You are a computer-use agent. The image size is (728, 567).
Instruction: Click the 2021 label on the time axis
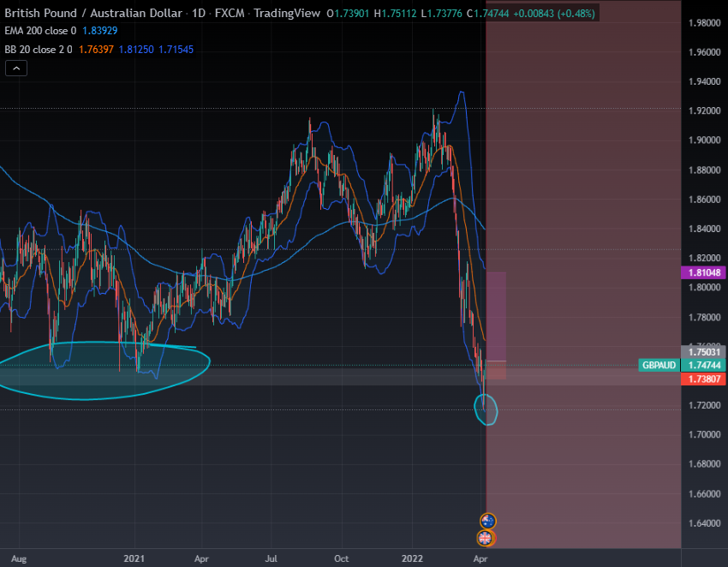[134, 558]
